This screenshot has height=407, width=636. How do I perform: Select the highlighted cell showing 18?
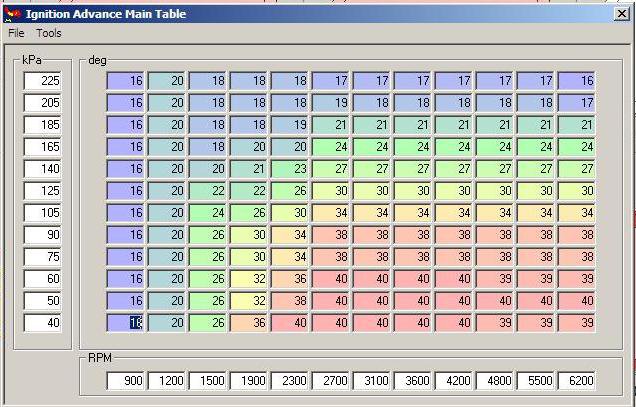coord(127,323)
